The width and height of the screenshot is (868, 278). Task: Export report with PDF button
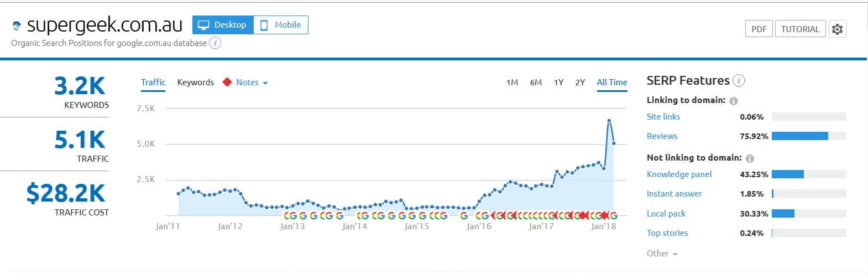pyautogui.click(x=759, y=29)
